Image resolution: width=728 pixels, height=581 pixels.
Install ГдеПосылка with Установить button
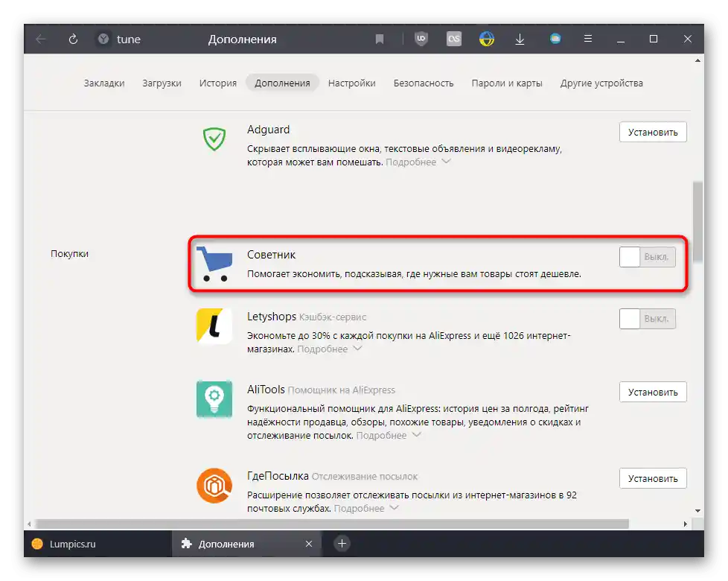click(653, 479)
